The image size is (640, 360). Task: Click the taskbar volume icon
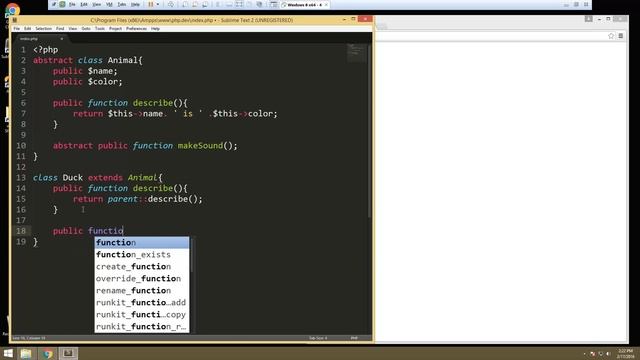tap(609, 354)
